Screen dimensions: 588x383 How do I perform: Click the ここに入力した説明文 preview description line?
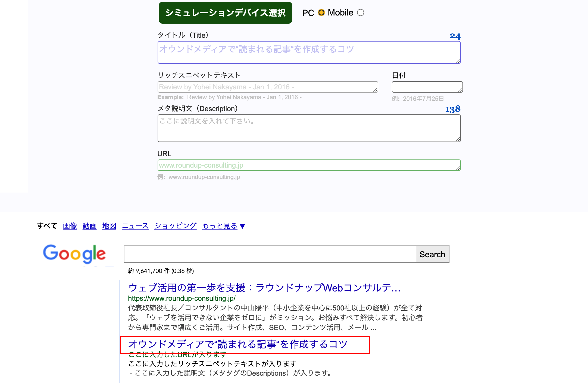tap(231, 373)
